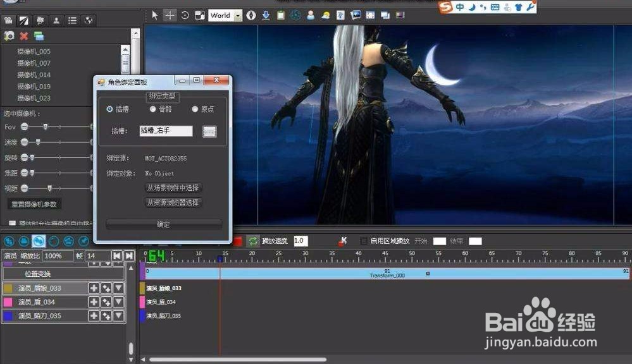This screenshot has width=632, height=364.
Task: Click the 开始 input field
Action: (x=439, y=241)
